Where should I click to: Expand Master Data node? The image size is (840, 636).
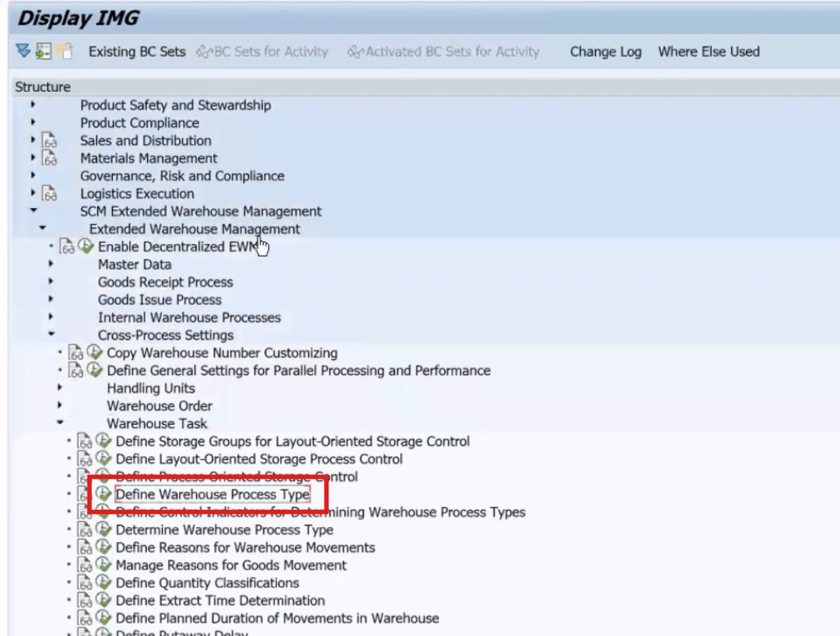(51, 264)
